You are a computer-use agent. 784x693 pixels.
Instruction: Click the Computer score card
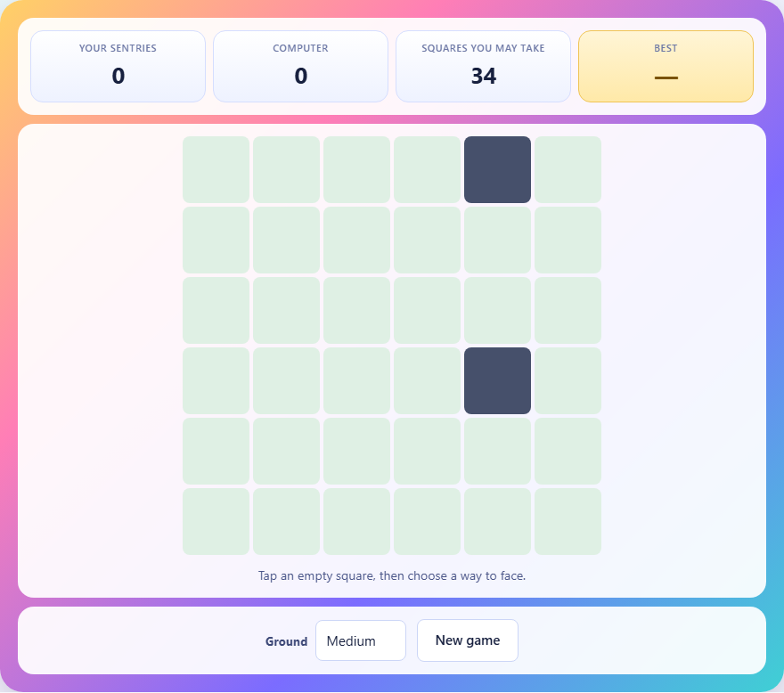coord(300,67)
